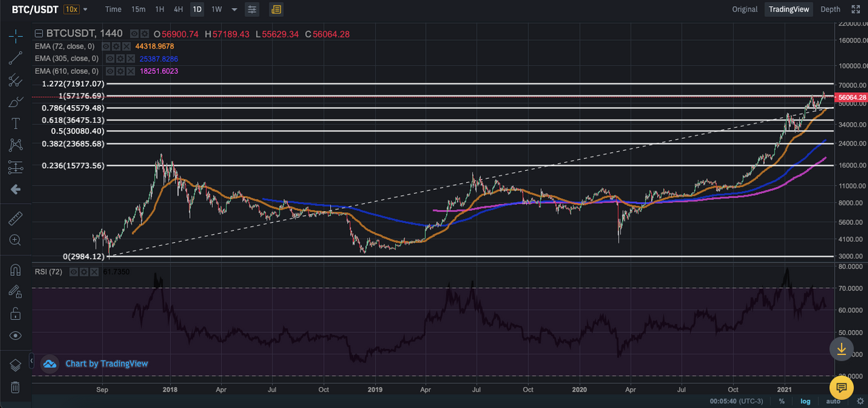Collapse the left drawing toolbar arrow
This screenshot has height=408, width=868.
click(31, 360)
